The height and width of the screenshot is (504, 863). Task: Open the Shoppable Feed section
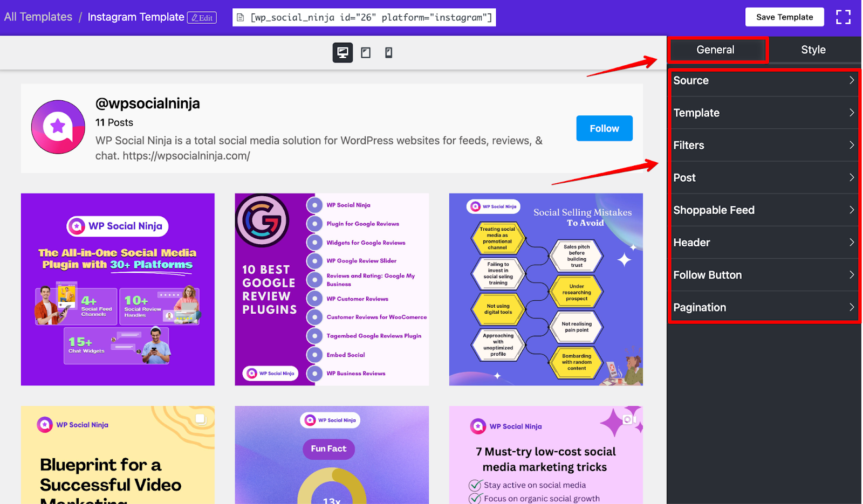tap(764, 210)
